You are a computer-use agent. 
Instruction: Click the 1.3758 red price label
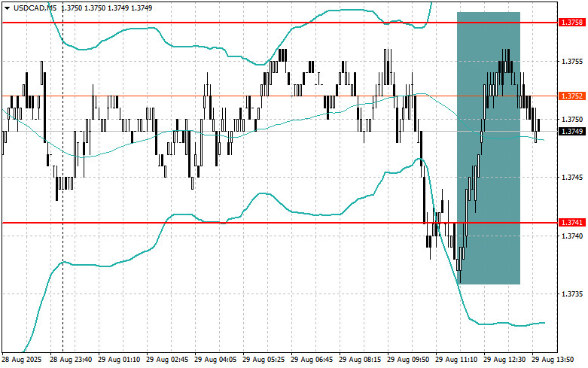pyautogui.click(x=572, y=23)
